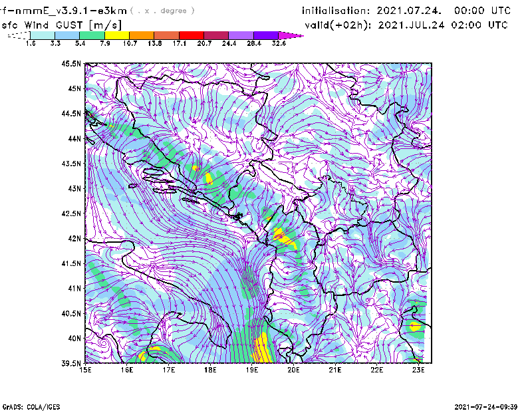
Task: Click the legend value 24.4
Action: (x=229, y=43)
